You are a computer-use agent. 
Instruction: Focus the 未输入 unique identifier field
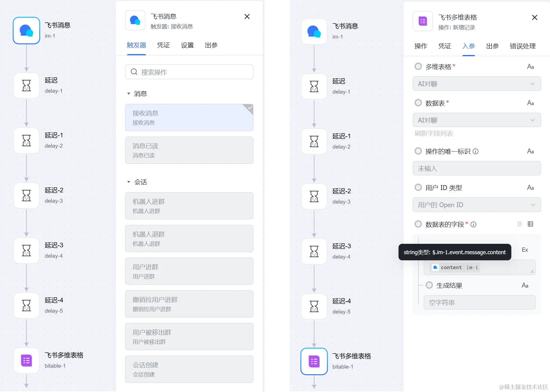477,168
